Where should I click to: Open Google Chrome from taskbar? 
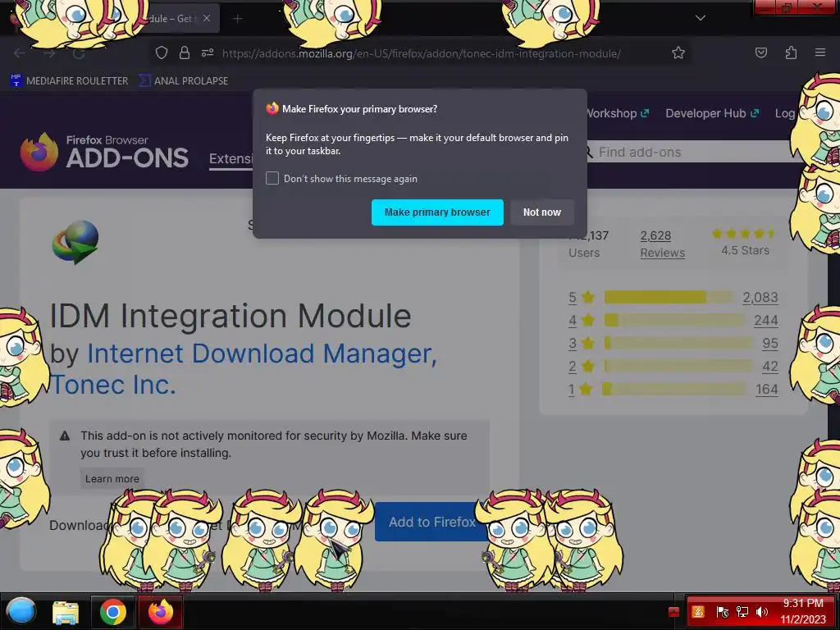click(112, 612)
